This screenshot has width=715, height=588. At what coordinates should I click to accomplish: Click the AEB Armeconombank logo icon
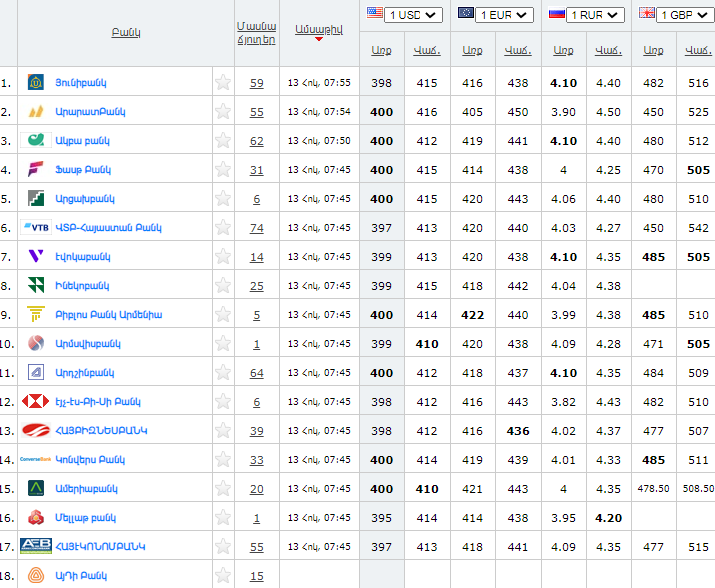pyautogui.click(x=36, y=546)
